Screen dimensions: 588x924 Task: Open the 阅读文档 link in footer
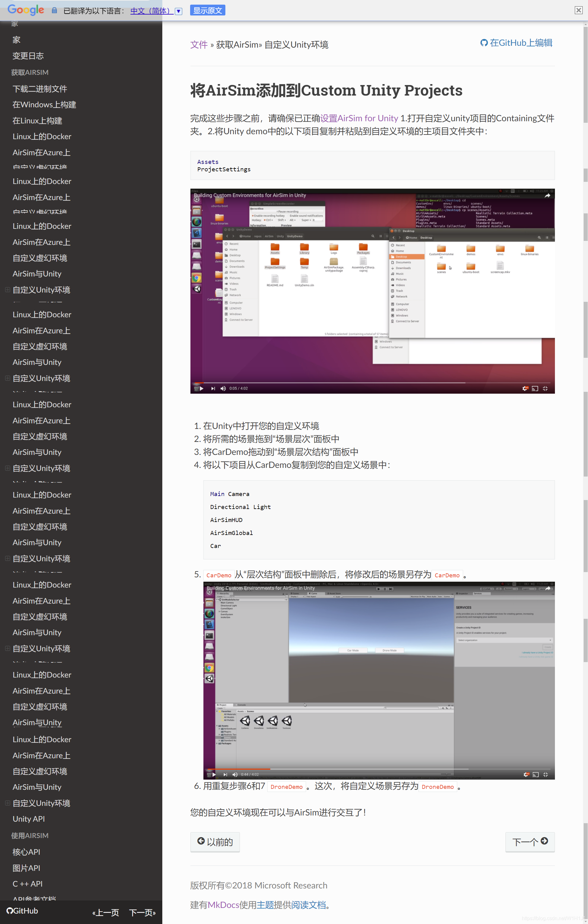(309, 905)
